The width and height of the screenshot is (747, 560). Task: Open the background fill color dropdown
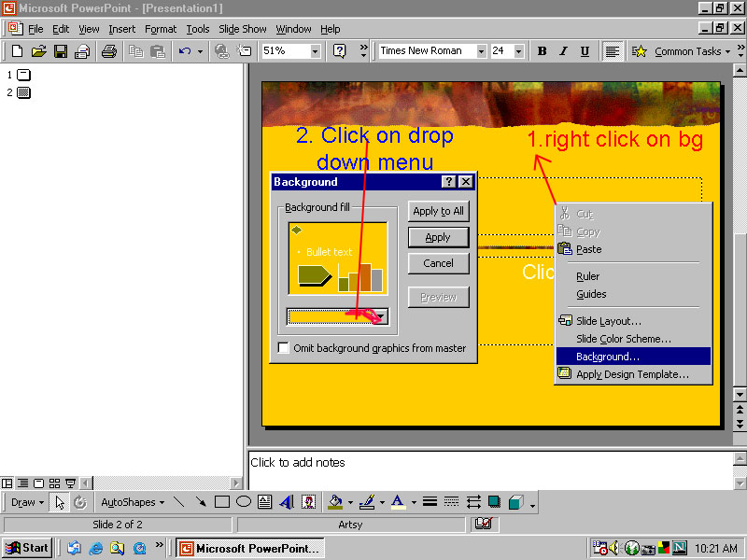point(382,317)
